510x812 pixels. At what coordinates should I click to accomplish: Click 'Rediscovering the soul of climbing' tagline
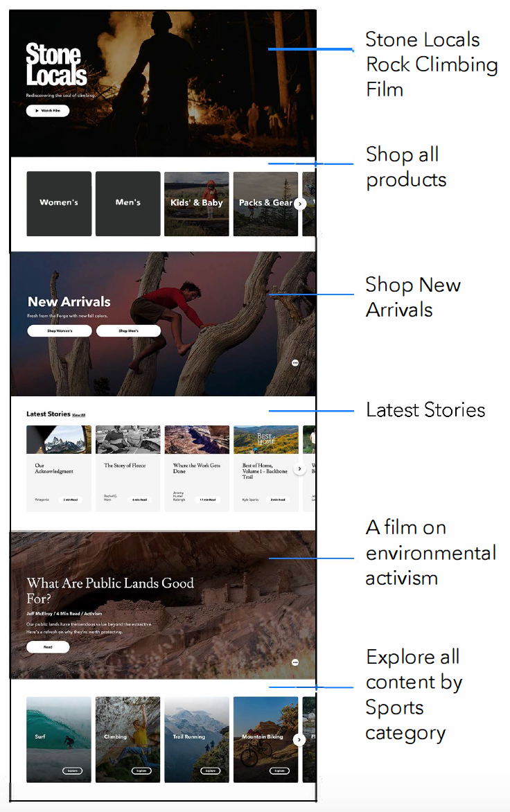tap(60, 96)
